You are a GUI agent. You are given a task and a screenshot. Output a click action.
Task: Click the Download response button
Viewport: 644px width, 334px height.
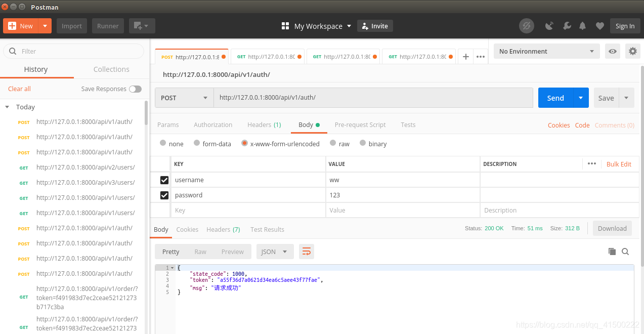click(612, 228)
